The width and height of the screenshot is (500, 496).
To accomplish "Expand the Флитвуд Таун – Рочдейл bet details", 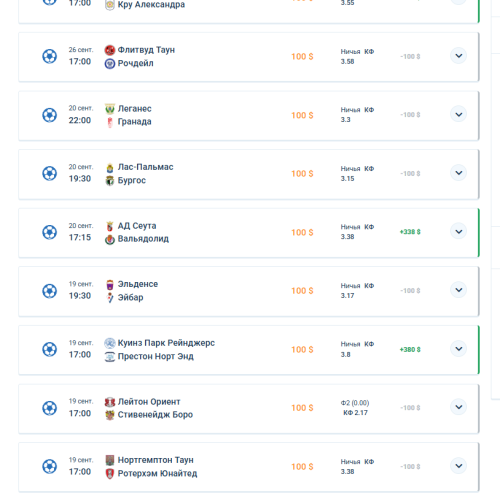I will click(459, 56).
